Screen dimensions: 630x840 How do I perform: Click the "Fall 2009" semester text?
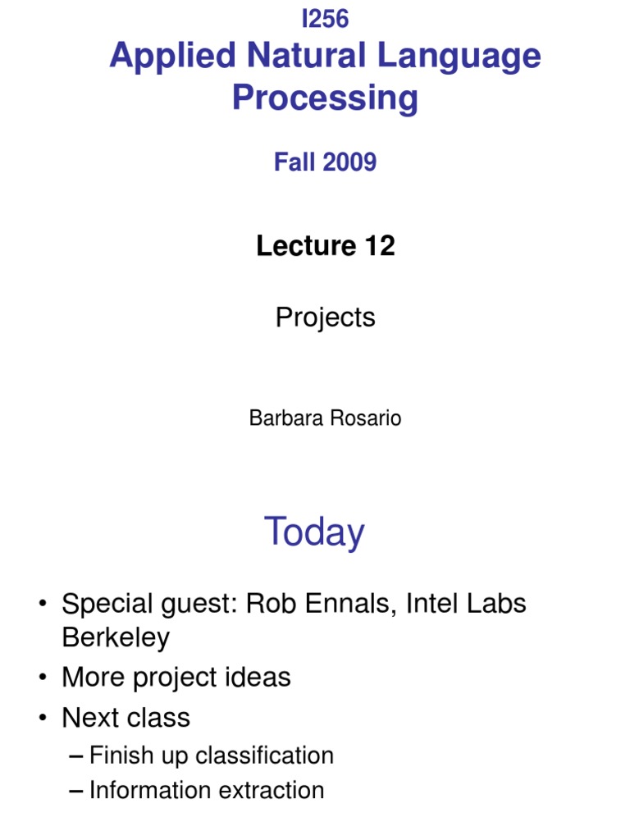(326, 162)
